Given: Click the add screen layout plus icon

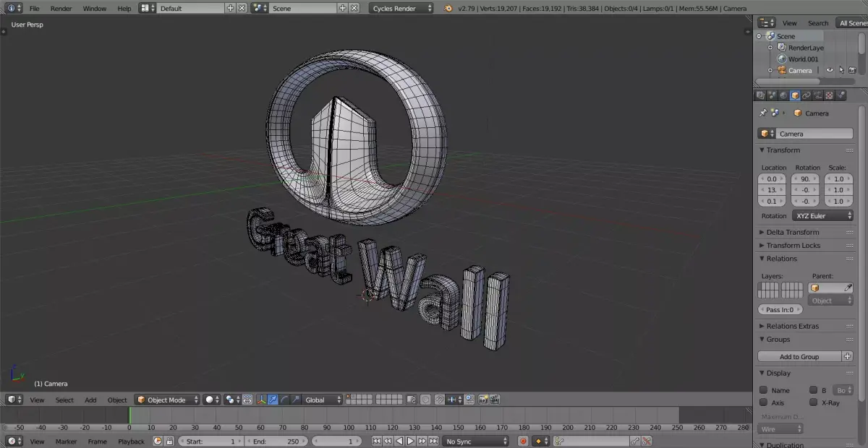Looking at the screenshot, I should (230, 8).
